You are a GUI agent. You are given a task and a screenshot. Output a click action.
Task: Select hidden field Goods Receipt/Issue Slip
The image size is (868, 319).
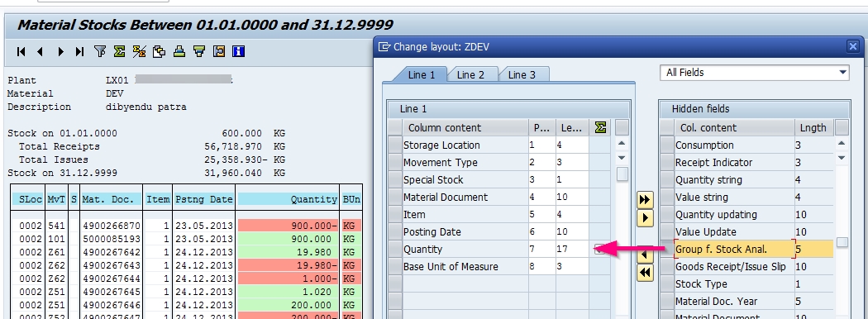(734, 267)
